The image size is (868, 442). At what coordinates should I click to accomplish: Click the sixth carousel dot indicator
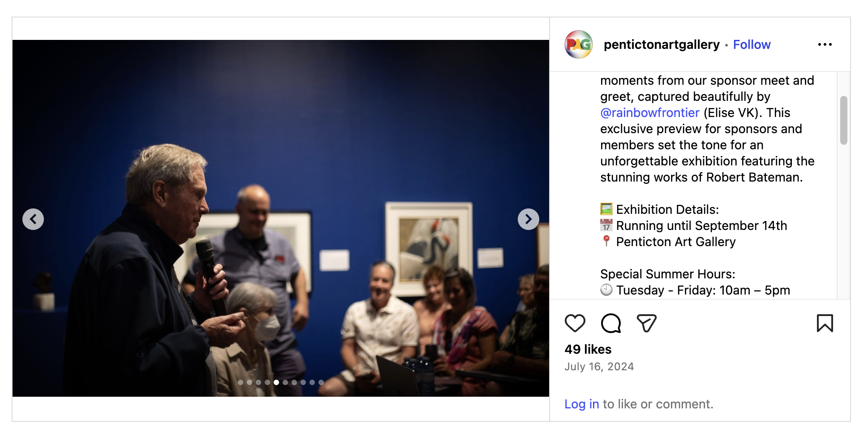[285, 382]
